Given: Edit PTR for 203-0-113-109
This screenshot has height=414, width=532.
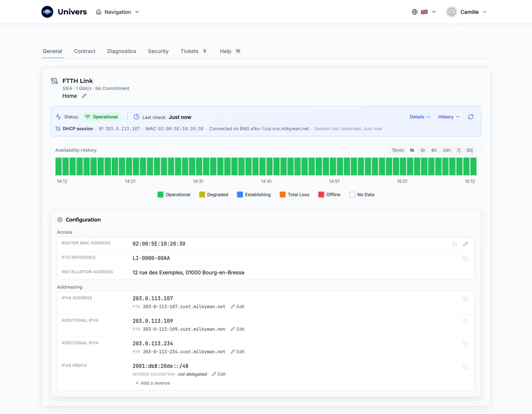Looking at the screenshot, I should pos(238,329).
